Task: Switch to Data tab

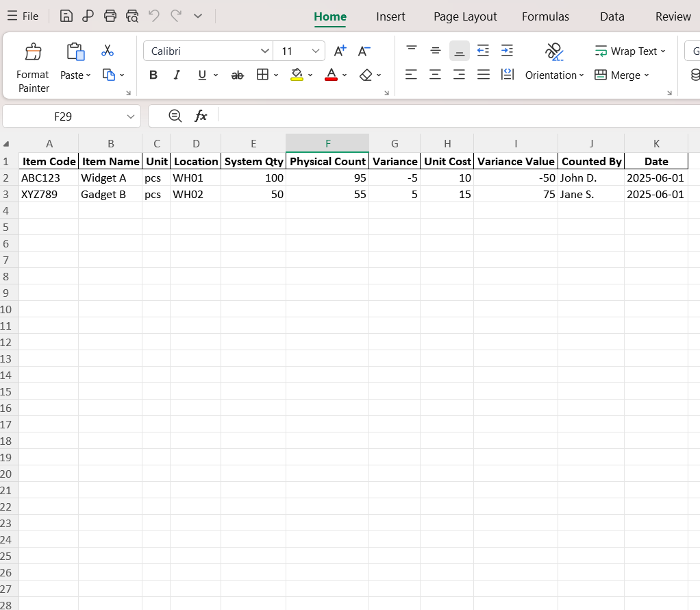Action: pyautogui.click(x=612, y=16)
